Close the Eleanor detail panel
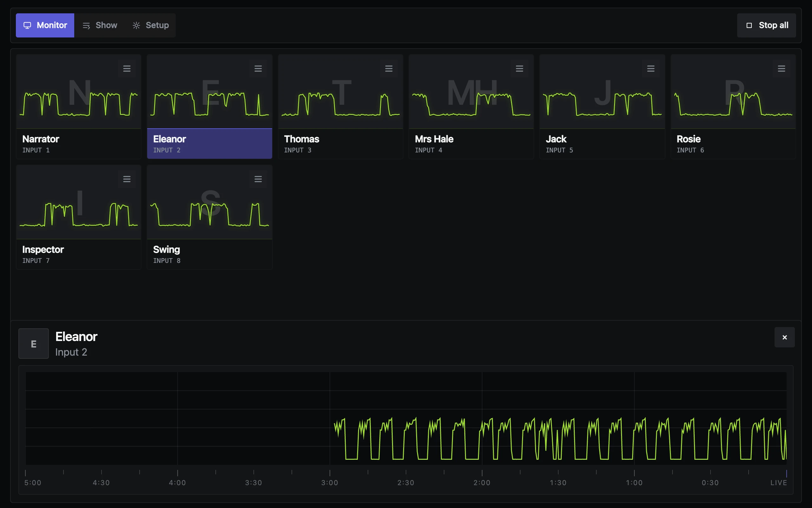This screenshot has height=508, width=812. pos(784,337)
